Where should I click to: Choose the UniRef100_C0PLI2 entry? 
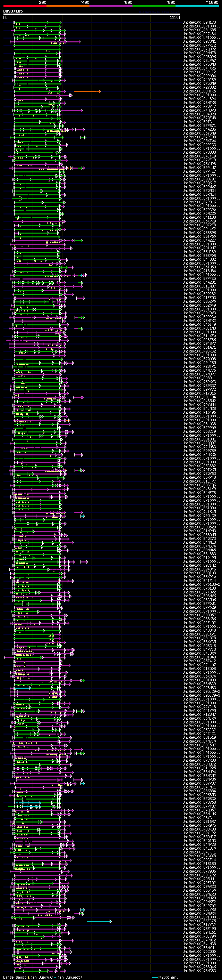point(199,72)
